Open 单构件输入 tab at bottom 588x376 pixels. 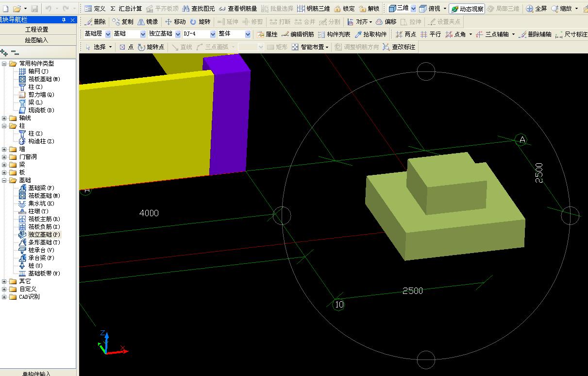coord(37,373)
